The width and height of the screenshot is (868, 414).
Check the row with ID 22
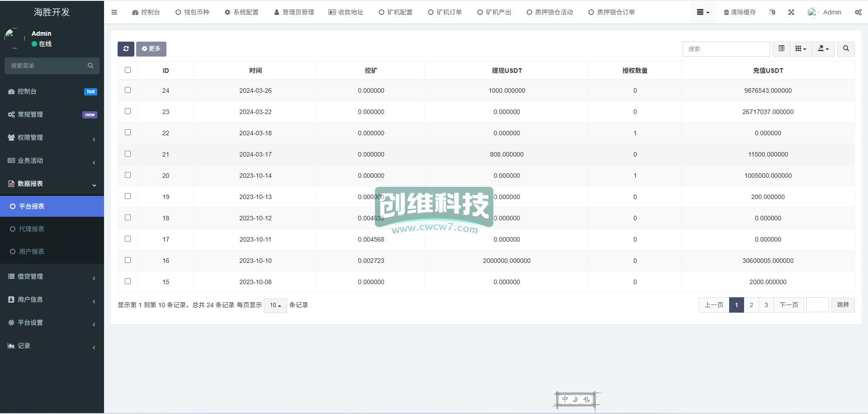128,133
